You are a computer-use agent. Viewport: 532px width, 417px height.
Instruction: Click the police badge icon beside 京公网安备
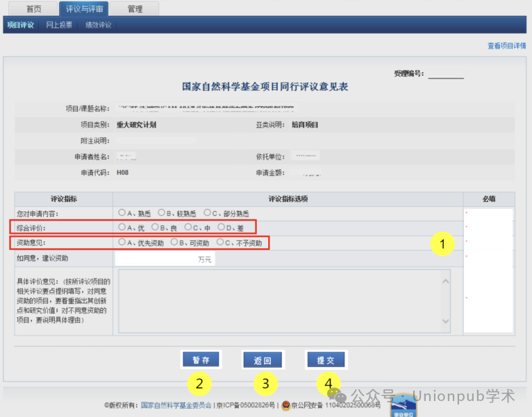[285, 405]
